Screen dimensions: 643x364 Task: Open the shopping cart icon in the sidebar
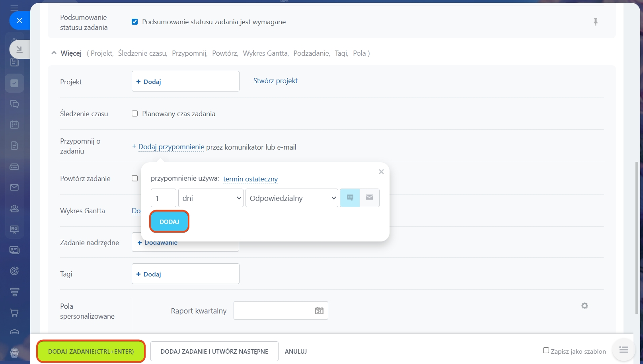tap(14, 313)
